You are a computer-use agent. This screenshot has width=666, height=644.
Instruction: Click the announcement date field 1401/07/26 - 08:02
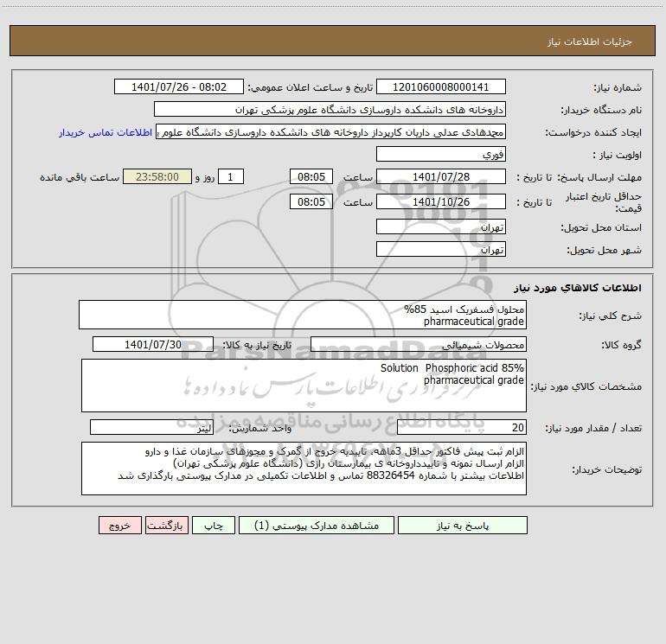[x=179, y=86]
